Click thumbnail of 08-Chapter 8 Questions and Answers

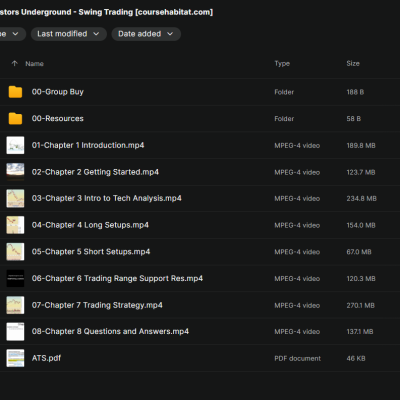coord(15,332)
